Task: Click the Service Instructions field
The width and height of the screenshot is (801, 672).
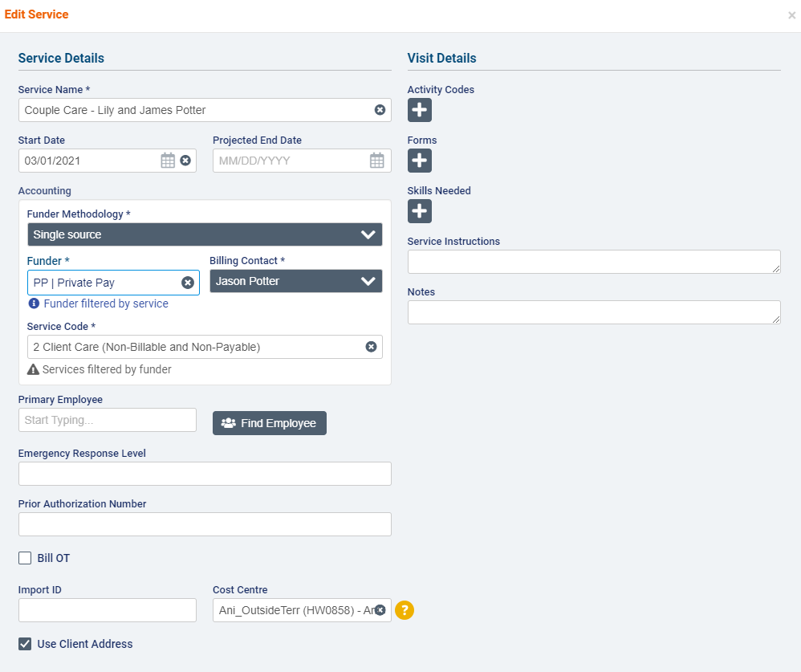Action: tap(593, 261)
